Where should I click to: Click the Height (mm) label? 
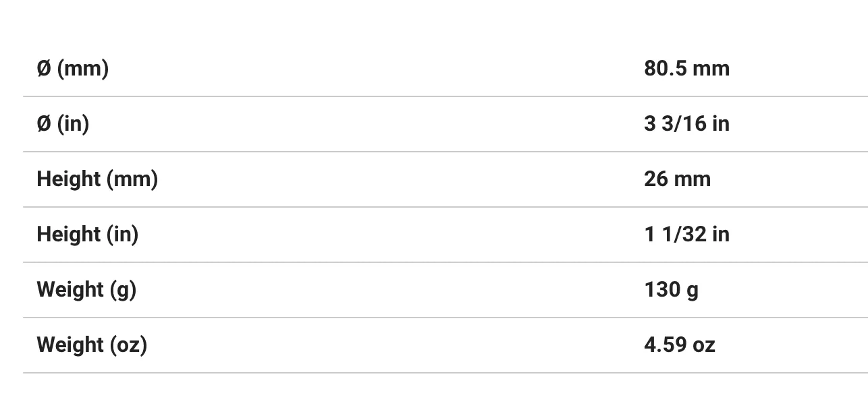97,179
